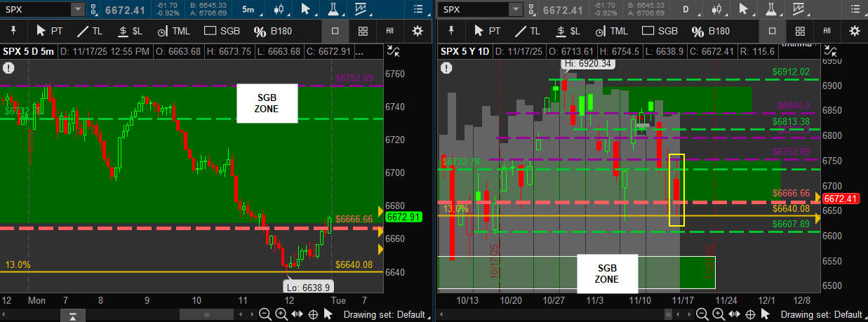Enable the four-square grid view on right chart
The width and height of the screenshot is (868, 322).
[x=799, y=31]
